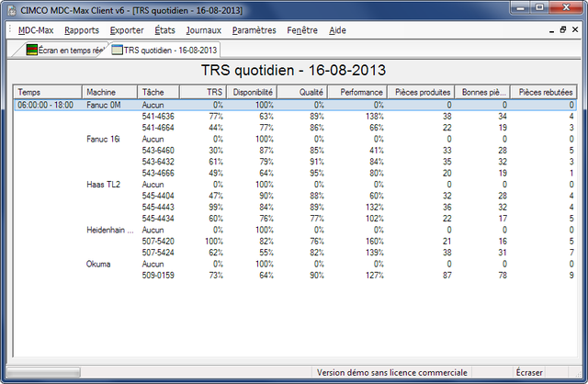The width and height of the screenshot is (588, 384).
Task: Click the TRS quotidien tab icon
Action: [117, 50]
